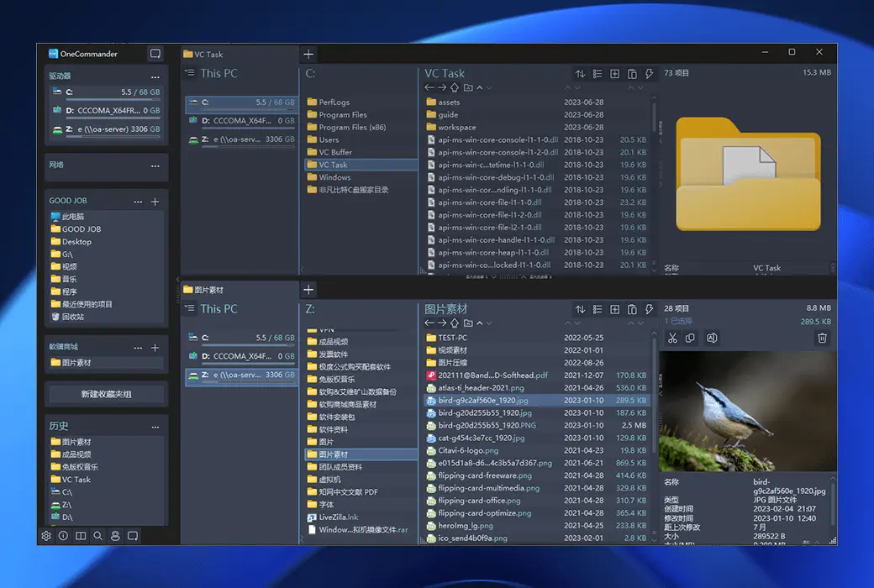Toggle list view mode icon in VC Task pane
Screen dimensions: 874x588
point(598,74)
